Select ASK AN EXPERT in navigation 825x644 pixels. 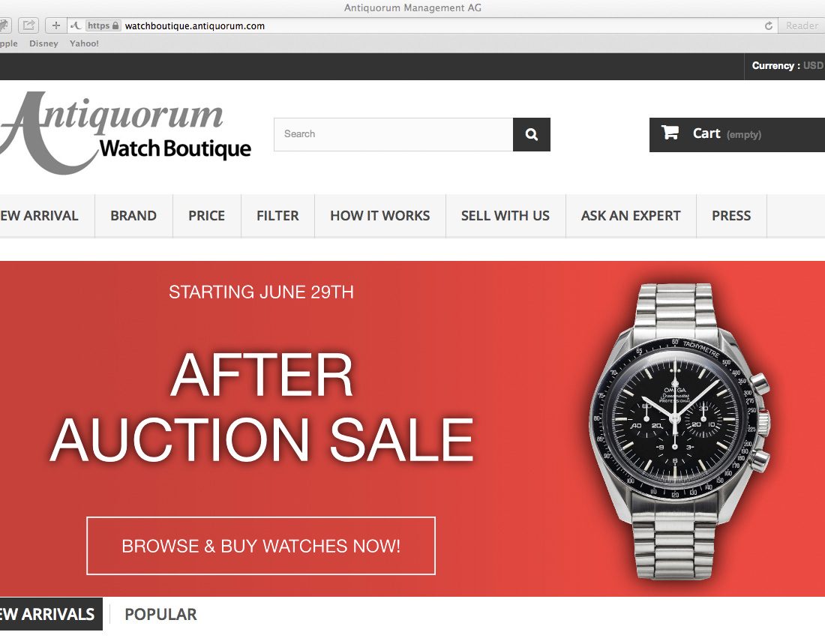coord(631,216)
